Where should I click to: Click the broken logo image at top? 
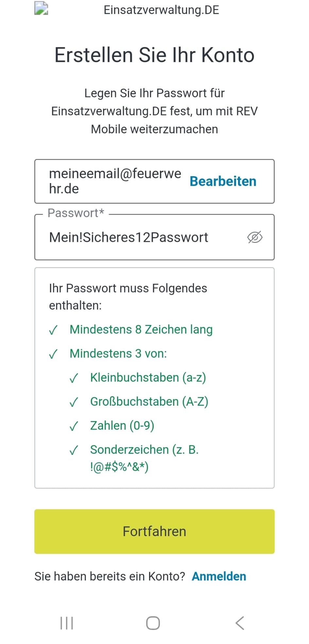tap(41, 8)
